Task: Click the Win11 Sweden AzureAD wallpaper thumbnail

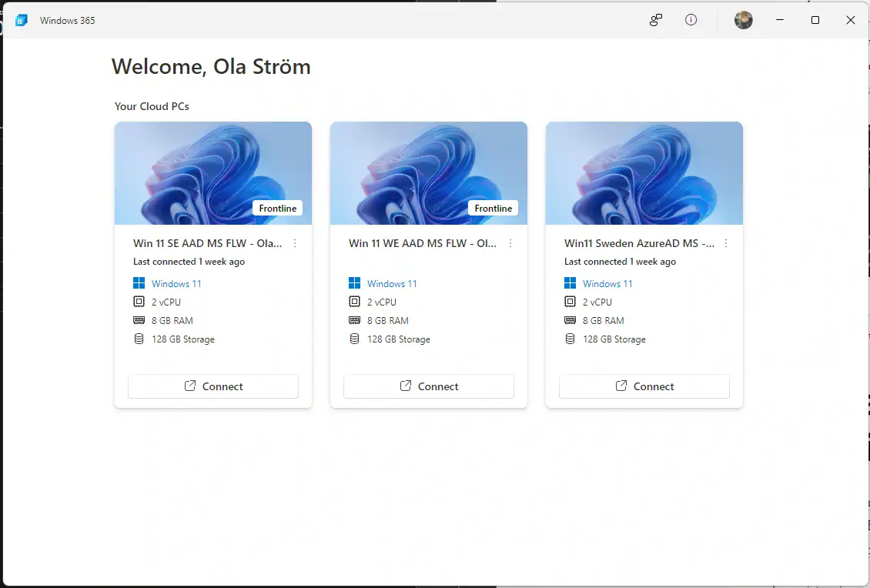Action: coord(644,173)
